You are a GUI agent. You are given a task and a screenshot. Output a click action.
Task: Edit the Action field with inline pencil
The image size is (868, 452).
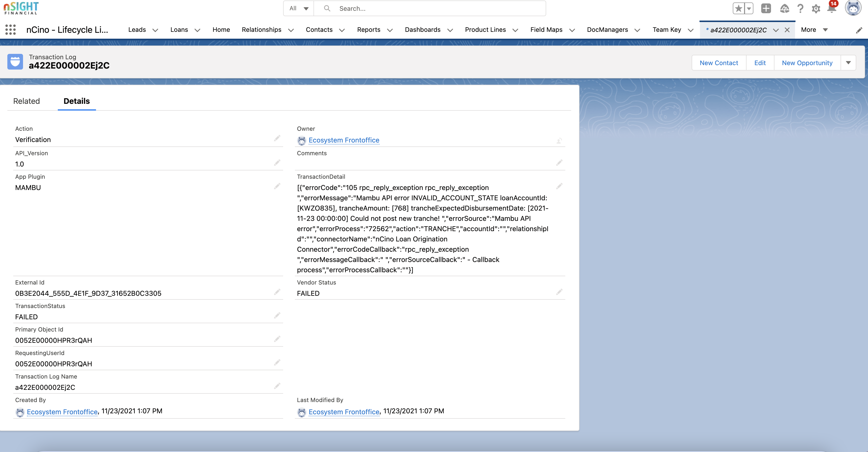277,138
